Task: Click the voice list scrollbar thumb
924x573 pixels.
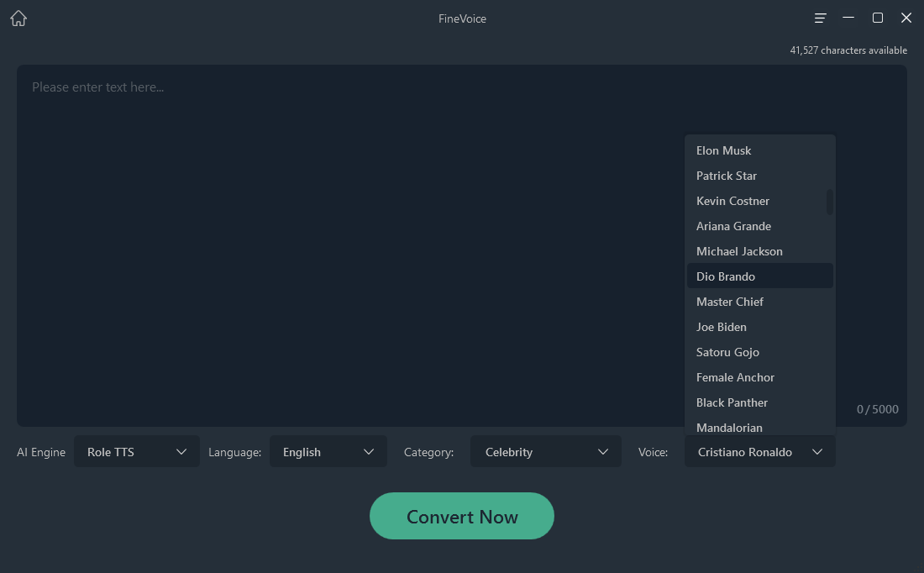Action: (x=830, y=202)
